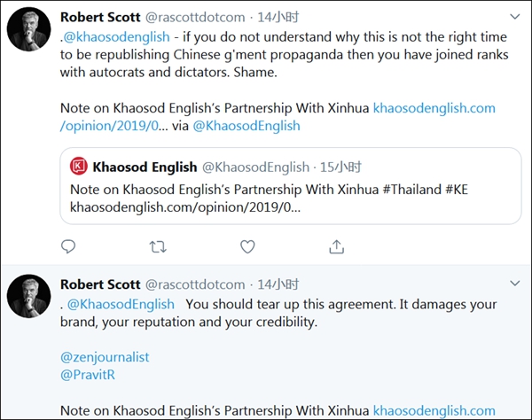Screen dimensions: 532x420
Task: Visit the @PravitR profile mention
Action: click(86, 375)
